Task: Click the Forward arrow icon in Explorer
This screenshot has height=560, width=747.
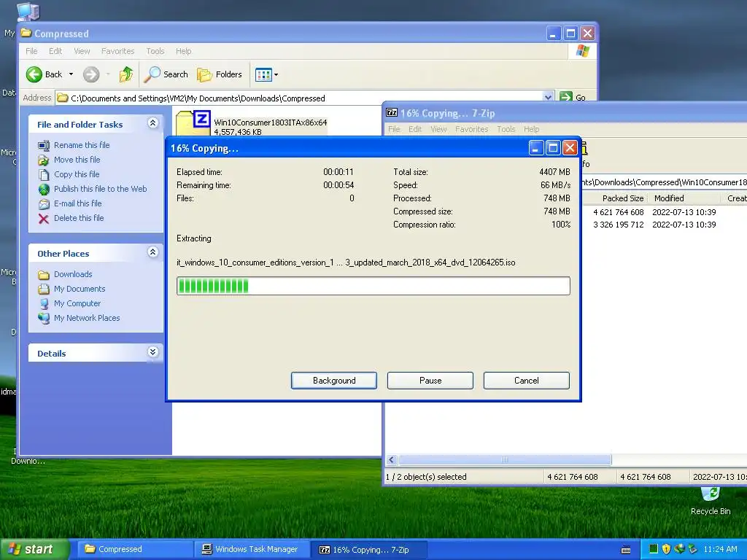Action: (91, 74)
